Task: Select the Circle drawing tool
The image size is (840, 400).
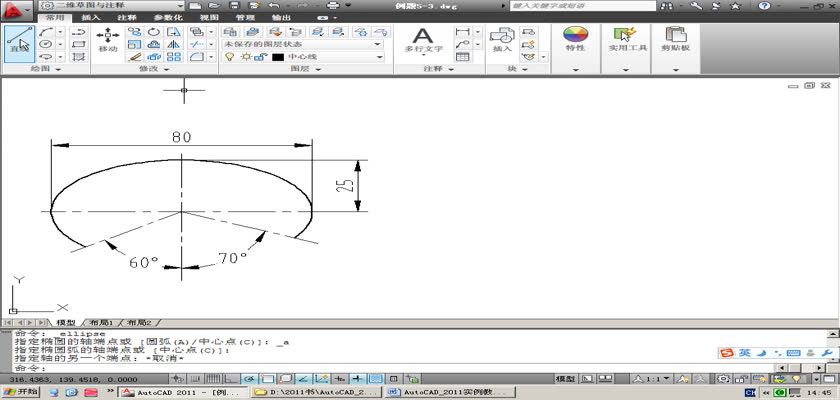Action: coord(47,44)
